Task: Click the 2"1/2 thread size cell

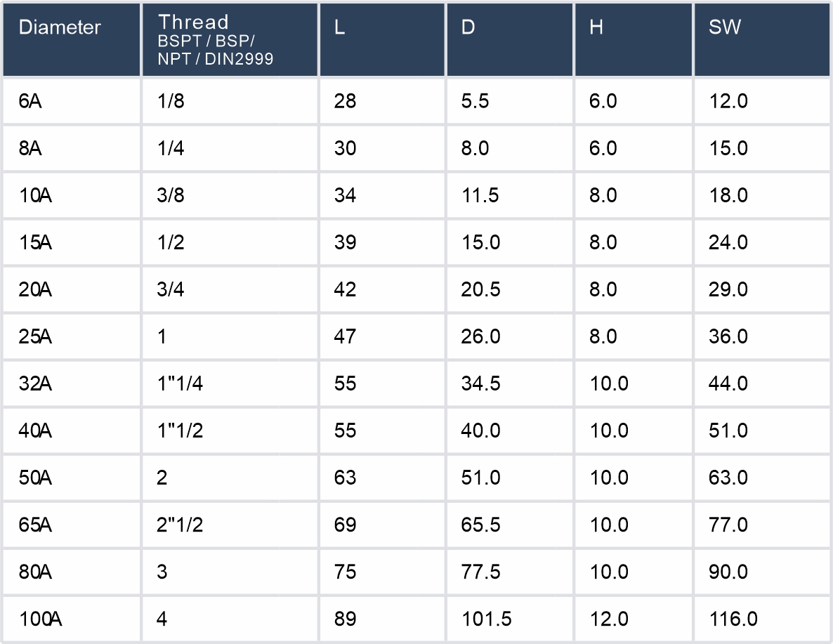Action: (x=181, y=525)
